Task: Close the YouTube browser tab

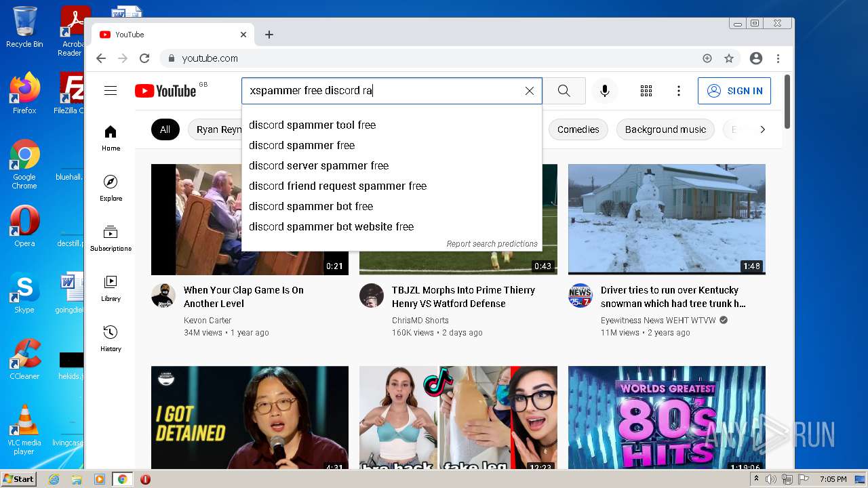Action: point(243,35)
